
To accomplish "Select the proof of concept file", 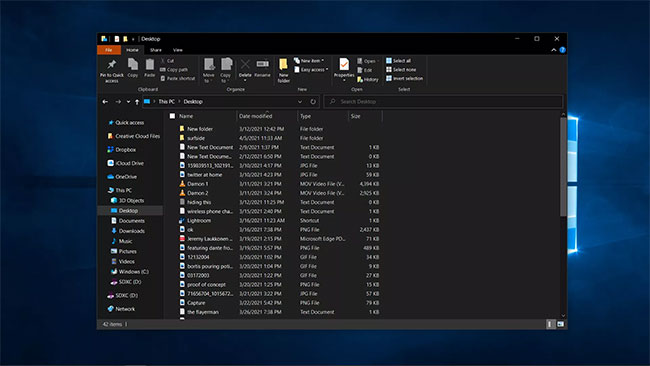I will coord(206,284).
